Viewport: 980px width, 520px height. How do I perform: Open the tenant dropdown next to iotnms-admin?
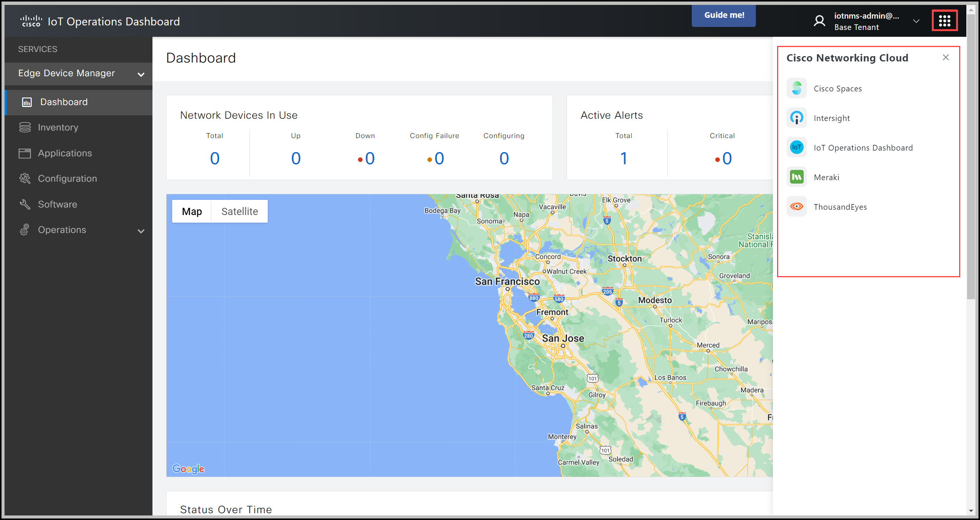tap(916, 21)
